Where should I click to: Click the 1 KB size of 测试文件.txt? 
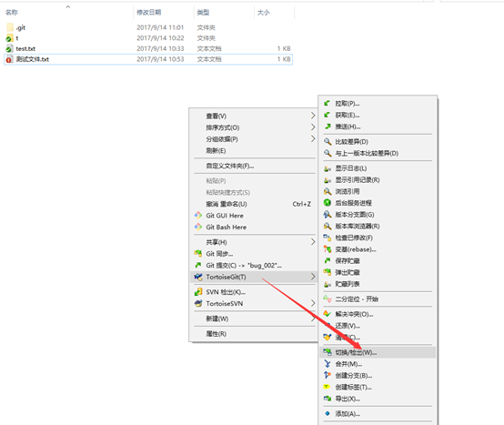tap(284, 59)
